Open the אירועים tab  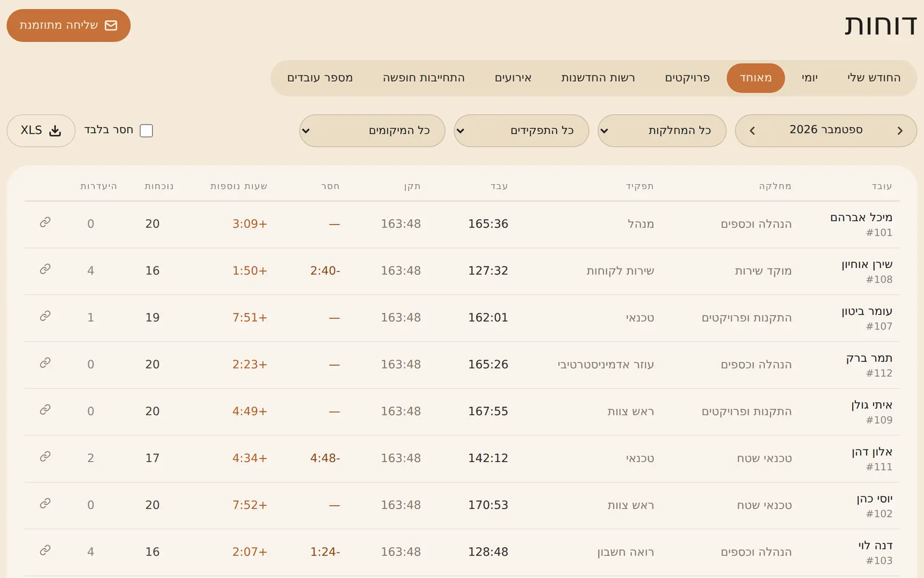[513, 78]
